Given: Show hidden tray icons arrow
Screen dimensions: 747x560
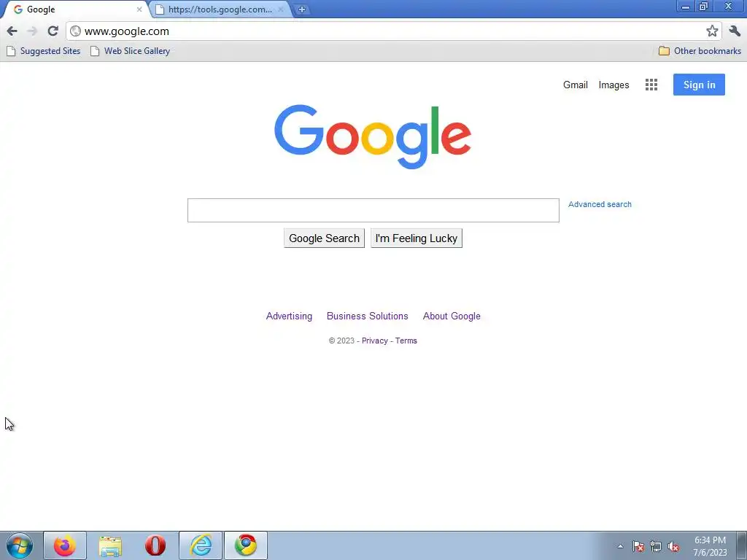Looking at the screenshot, I should click(620, 546).
